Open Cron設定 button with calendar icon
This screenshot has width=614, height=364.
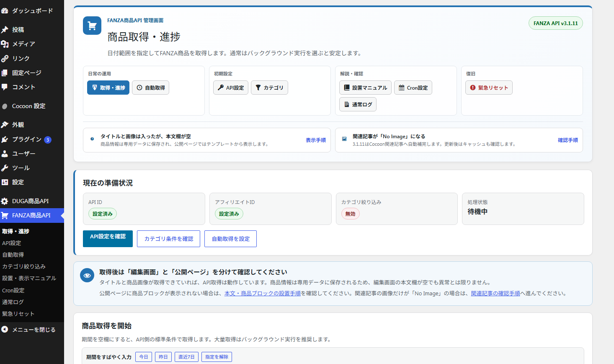[x=413, y=88]
